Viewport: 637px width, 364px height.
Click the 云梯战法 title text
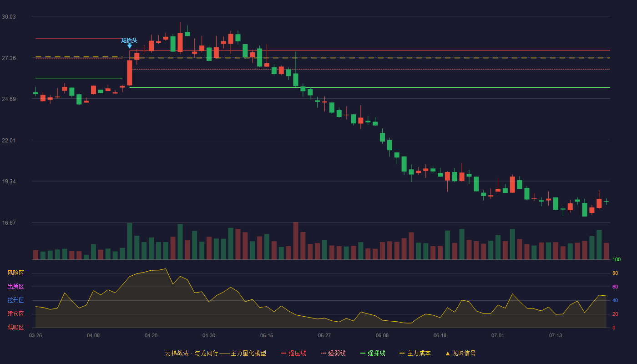pos(177,353)
